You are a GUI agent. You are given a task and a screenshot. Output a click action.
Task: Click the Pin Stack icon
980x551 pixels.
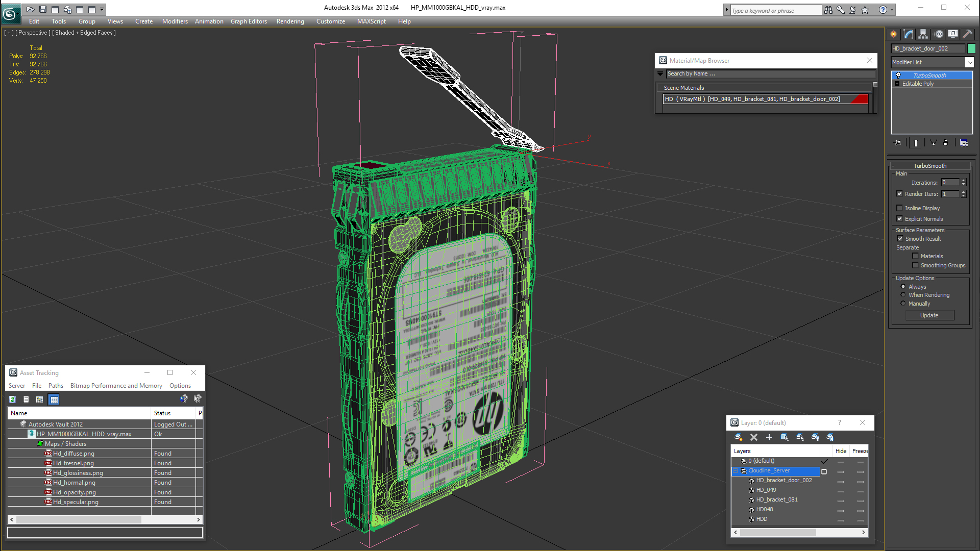898,143
